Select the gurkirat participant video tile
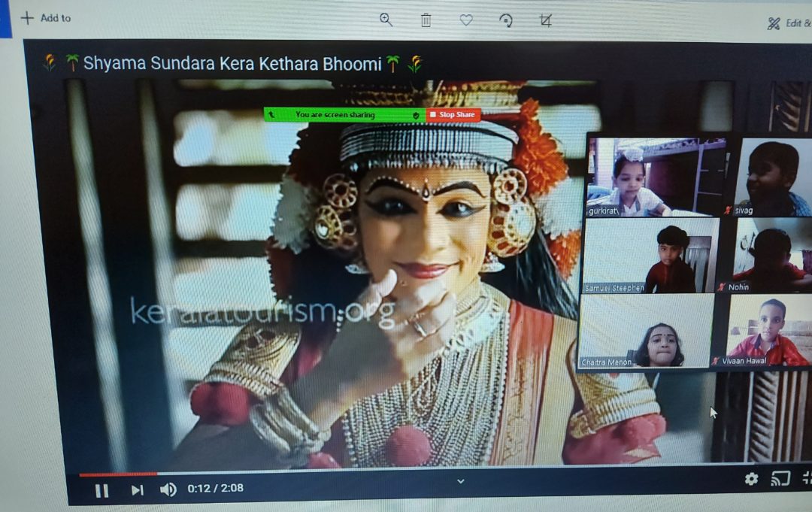812x512 pixels. coord(656,177)
